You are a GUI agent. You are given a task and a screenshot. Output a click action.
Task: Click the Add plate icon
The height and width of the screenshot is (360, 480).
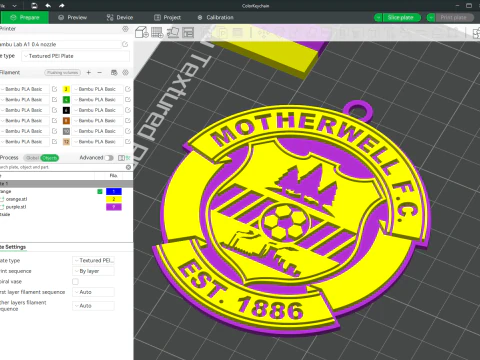click(157, 32)
